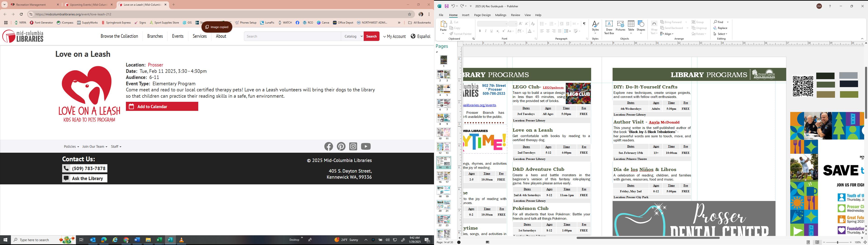Open Excel from the Windows taskbar

point(159,240)
